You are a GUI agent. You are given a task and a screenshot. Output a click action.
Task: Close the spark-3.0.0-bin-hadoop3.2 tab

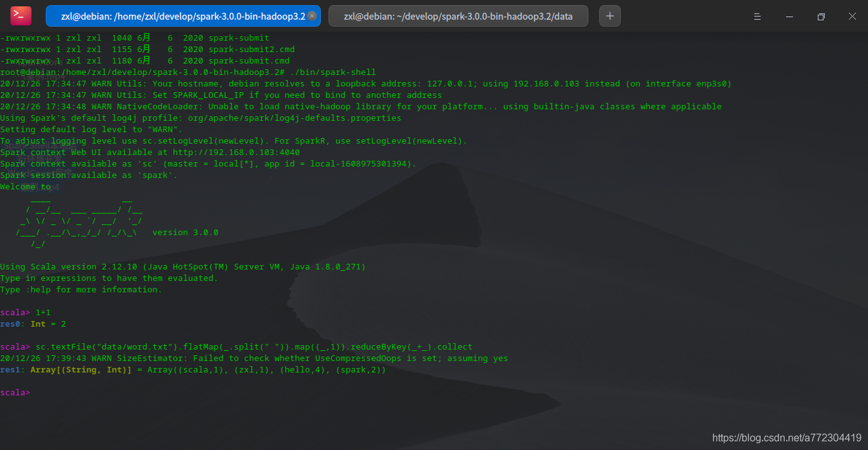tap(312, 16)
